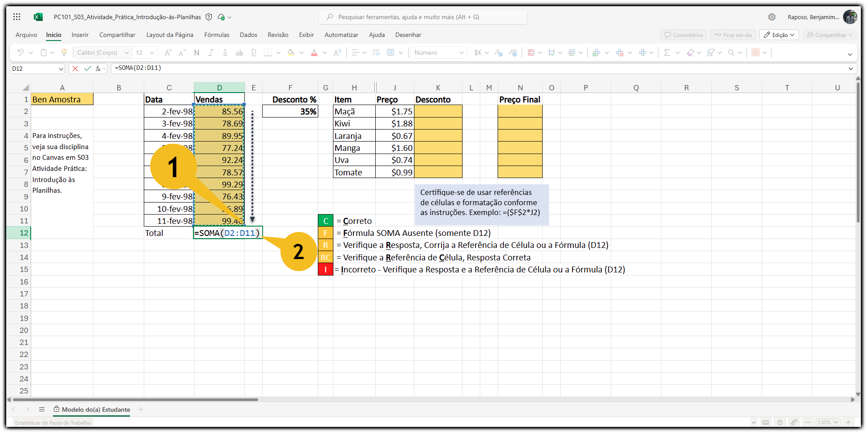This screenshot has height=434, width=868.
Task: Click the zoom in plus button
Action: (x=848, y=422)
